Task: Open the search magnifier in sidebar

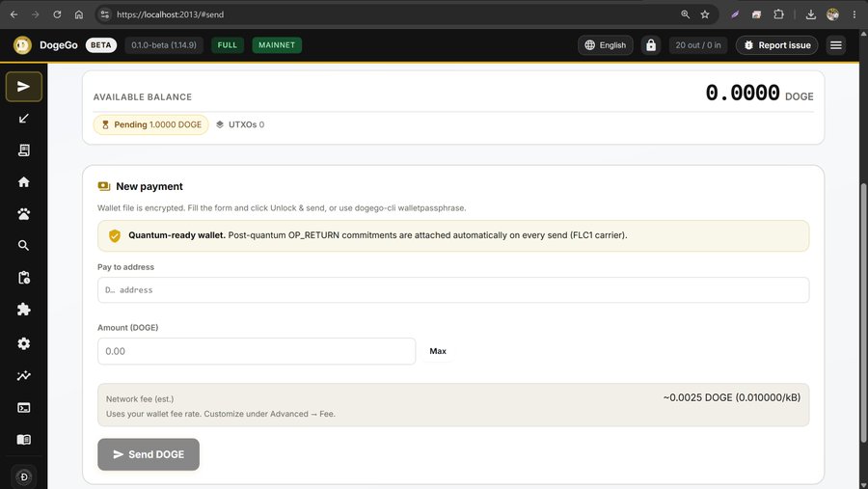Action: coord(24,245)
